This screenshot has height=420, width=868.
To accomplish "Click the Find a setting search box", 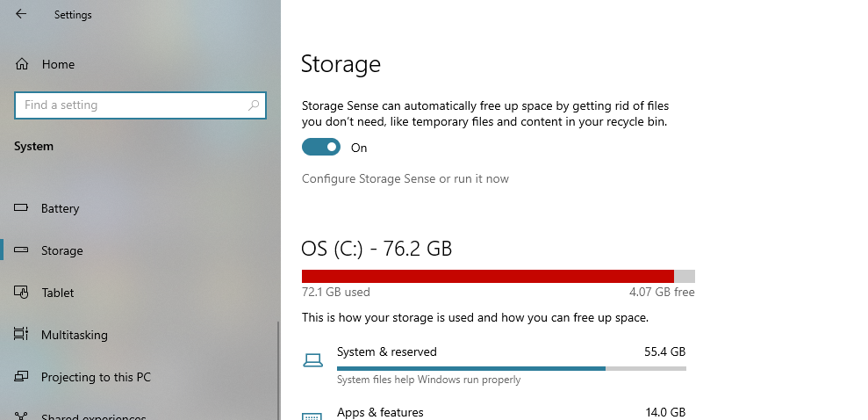I will pyautogui.click(x=140, y=105).
